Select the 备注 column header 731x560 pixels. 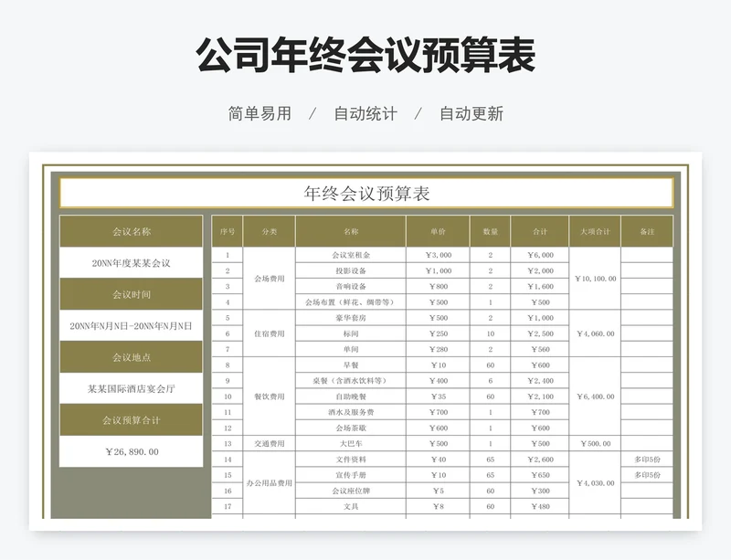pyautogui.click(x=647, y=231)
